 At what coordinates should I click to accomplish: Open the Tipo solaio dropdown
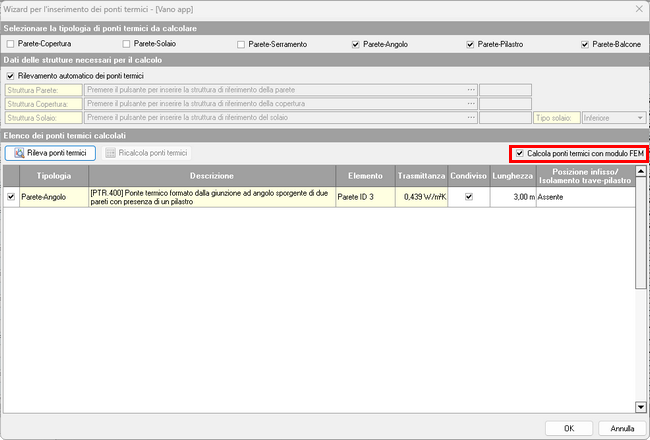640,117
